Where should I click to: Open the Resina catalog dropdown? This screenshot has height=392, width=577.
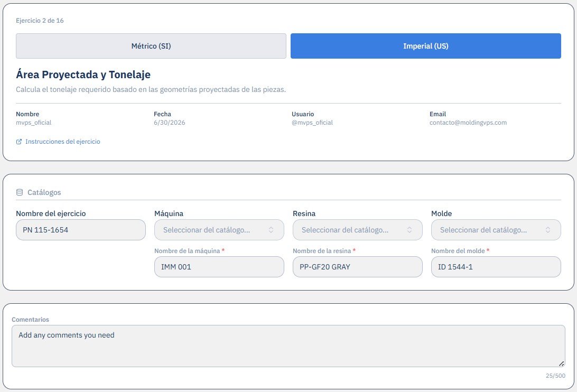357,230
